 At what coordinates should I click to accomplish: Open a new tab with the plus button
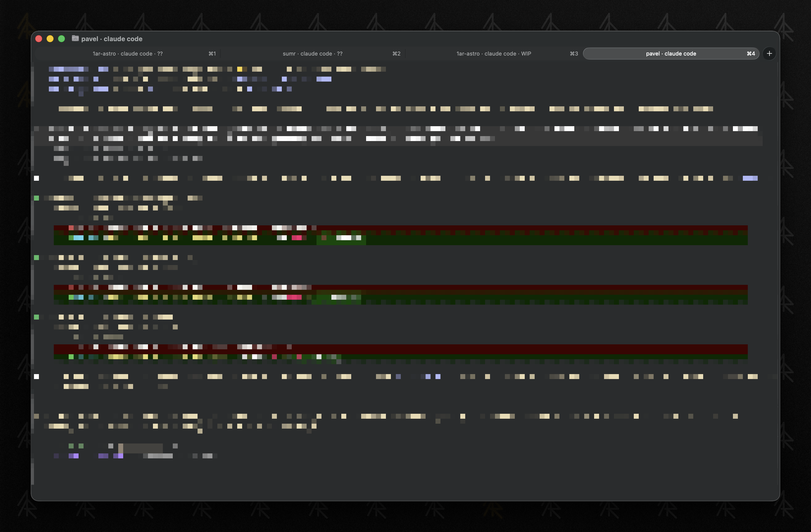pyautogui.click(x=769, y=54)
